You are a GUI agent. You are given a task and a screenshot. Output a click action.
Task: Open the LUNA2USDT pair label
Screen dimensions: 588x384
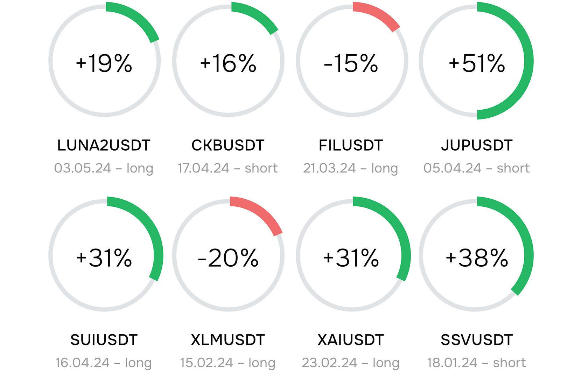[104, 145]
